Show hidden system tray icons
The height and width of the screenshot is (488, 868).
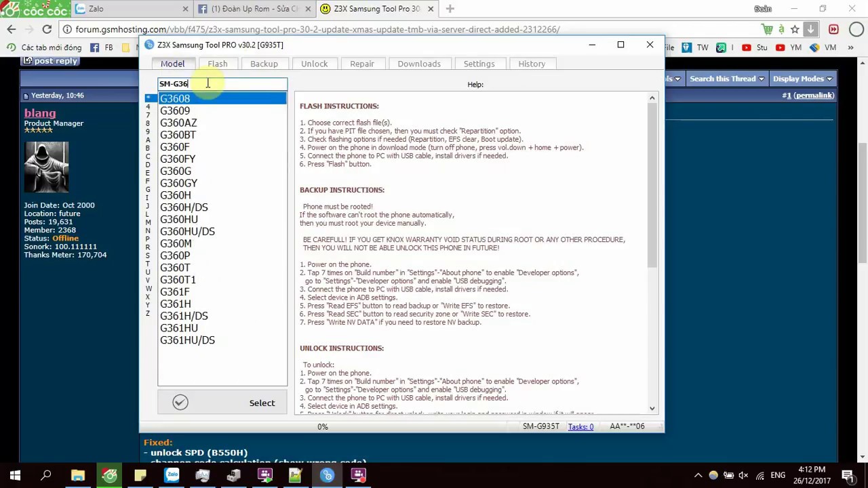(697, 475)
